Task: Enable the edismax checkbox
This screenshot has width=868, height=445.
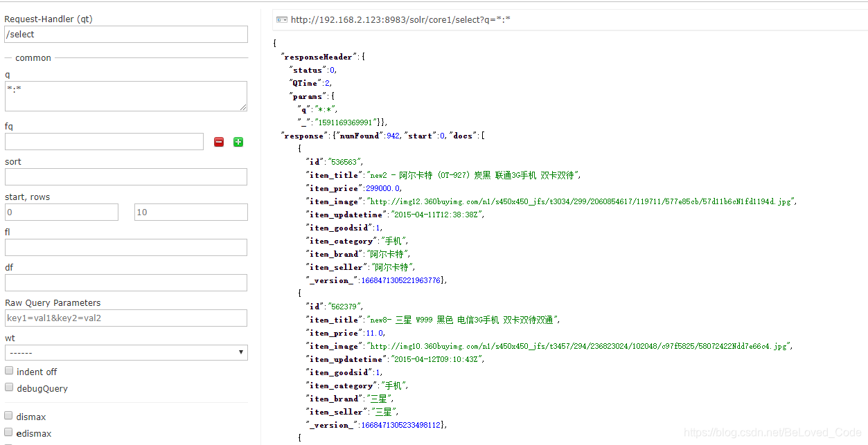Action: click(9, 433)
